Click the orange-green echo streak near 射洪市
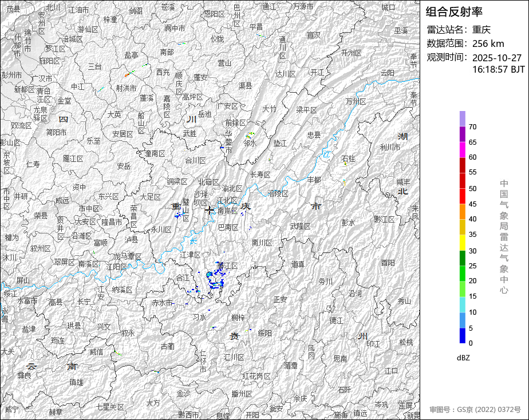Screen dimensions: 529x420 [x=129, y=73]
